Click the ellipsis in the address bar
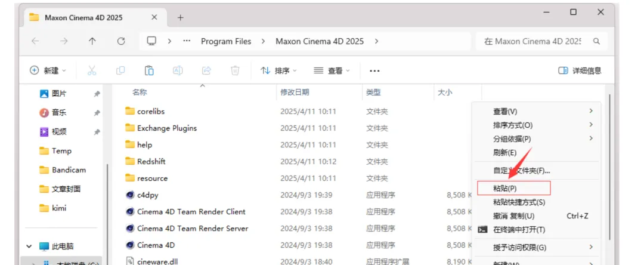This screenshot has width=644, height=265. 187,41
